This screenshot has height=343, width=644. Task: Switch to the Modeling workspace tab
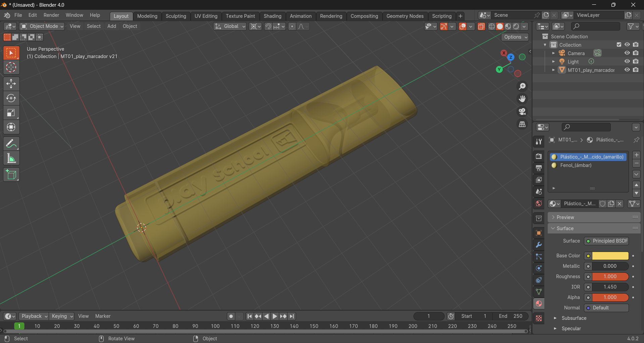tap(147, 16)
